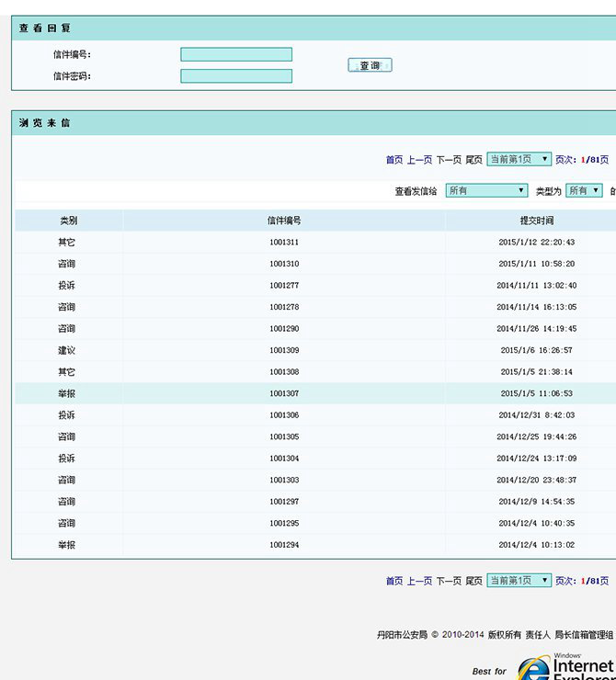Click the 类别 column header
616x680 pixels.
tap(68, 221)
